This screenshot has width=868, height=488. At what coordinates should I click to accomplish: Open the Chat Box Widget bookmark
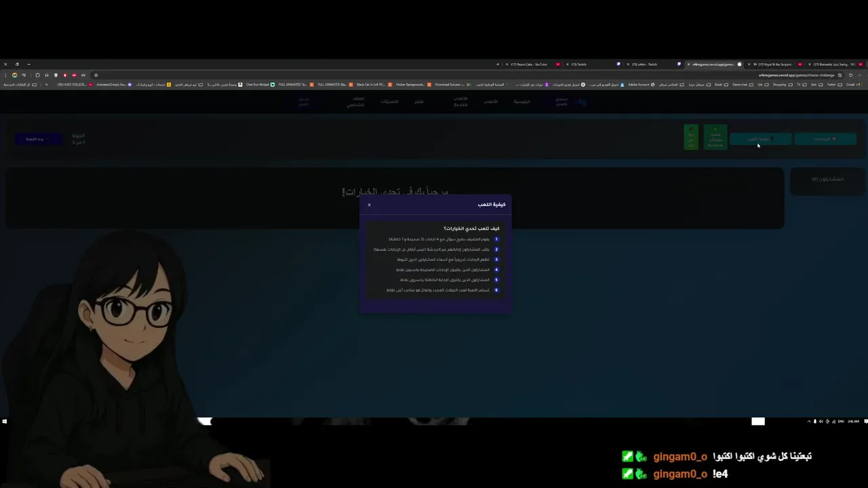[260, 85]
